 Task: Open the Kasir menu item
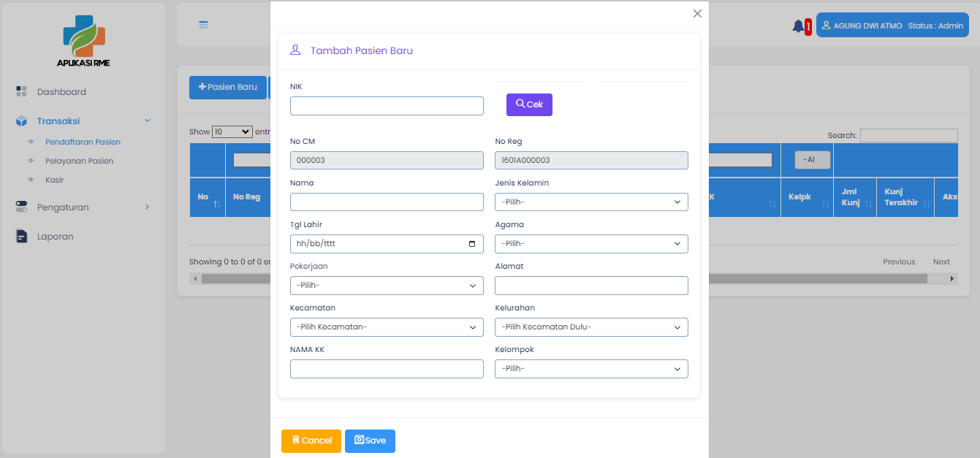54,180
